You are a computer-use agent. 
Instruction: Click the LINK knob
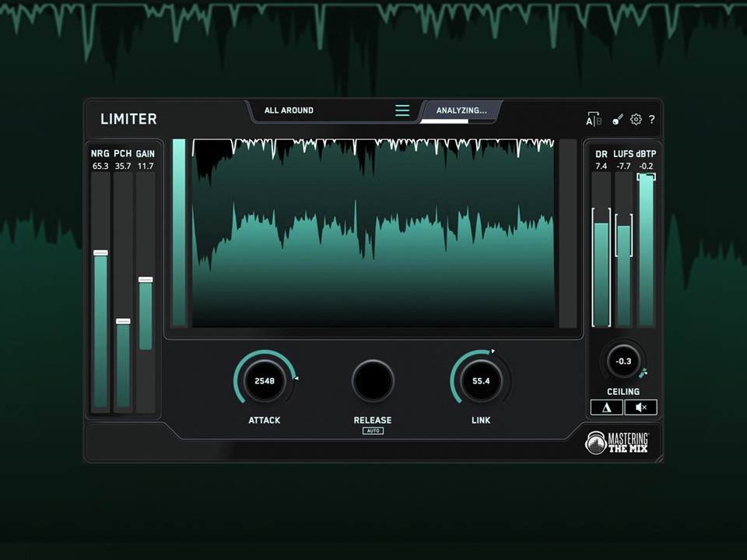[x=481, y=380]
